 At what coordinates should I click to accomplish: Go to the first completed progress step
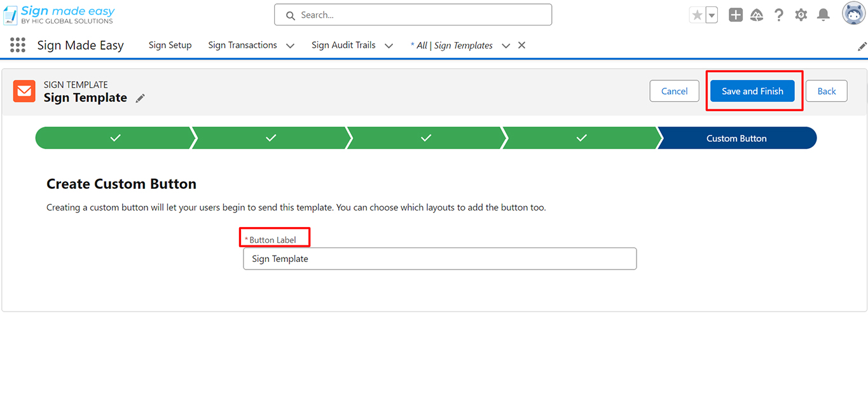coord(114,138)
